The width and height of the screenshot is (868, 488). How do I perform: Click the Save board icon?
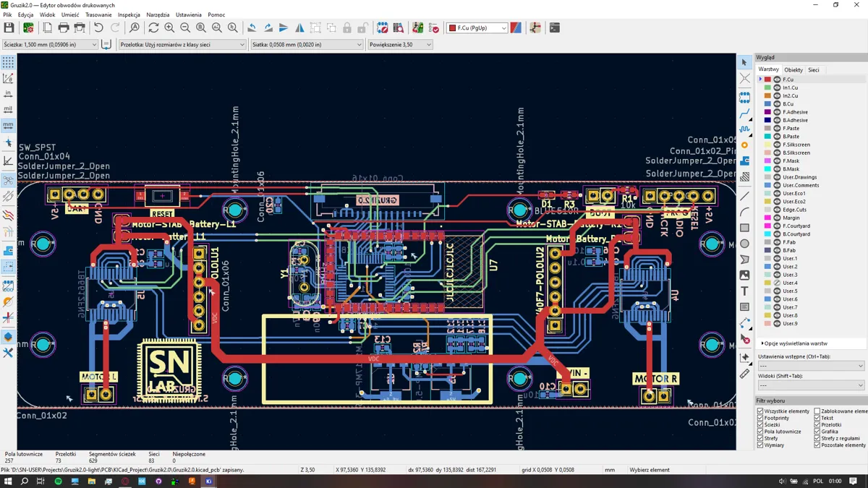tap(9, 28)
